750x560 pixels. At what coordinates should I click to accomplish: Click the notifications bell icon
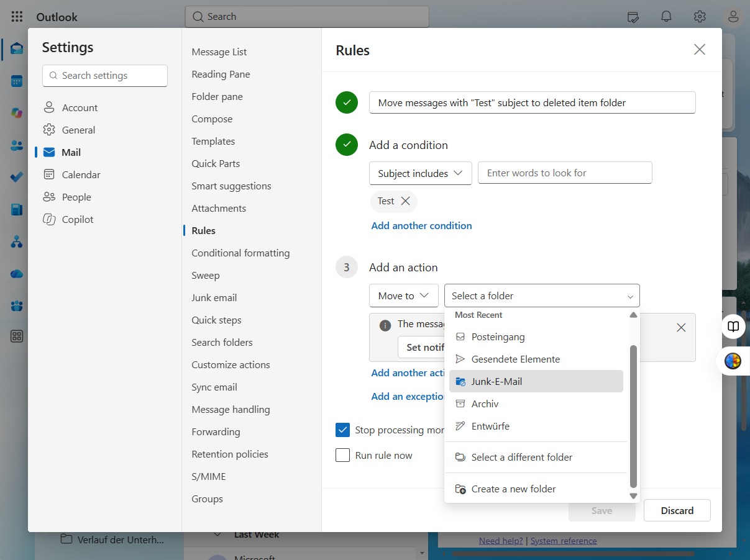[x=666, y=17]
